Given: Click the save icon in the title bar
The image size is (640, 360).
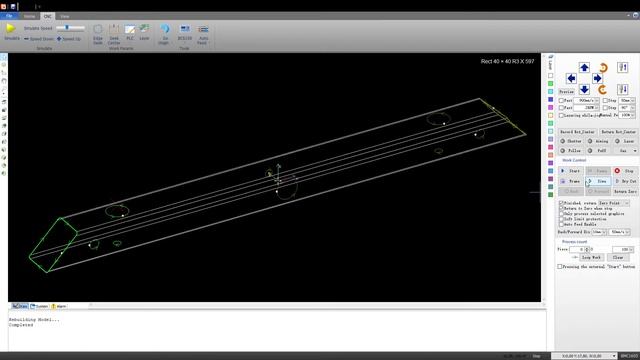Looking at the screenshot, I should [13, 7].
